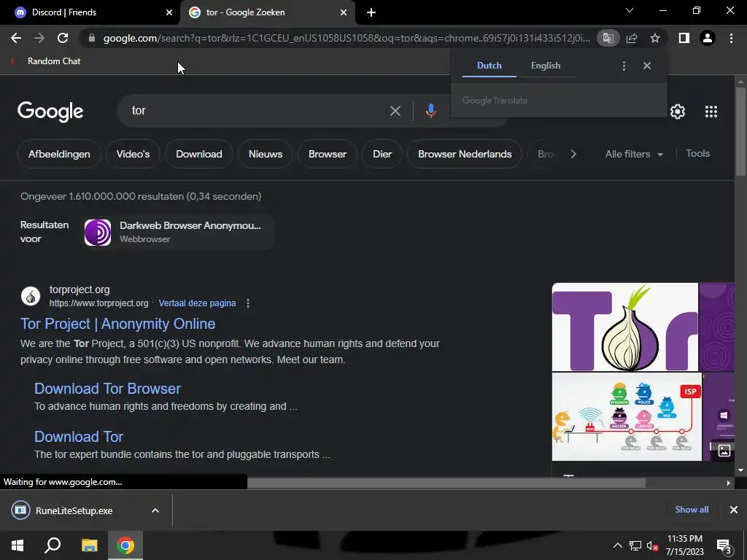747x560 pixels.
Task: Open Windows taskbar search
Action: click(x=53, y=545)
